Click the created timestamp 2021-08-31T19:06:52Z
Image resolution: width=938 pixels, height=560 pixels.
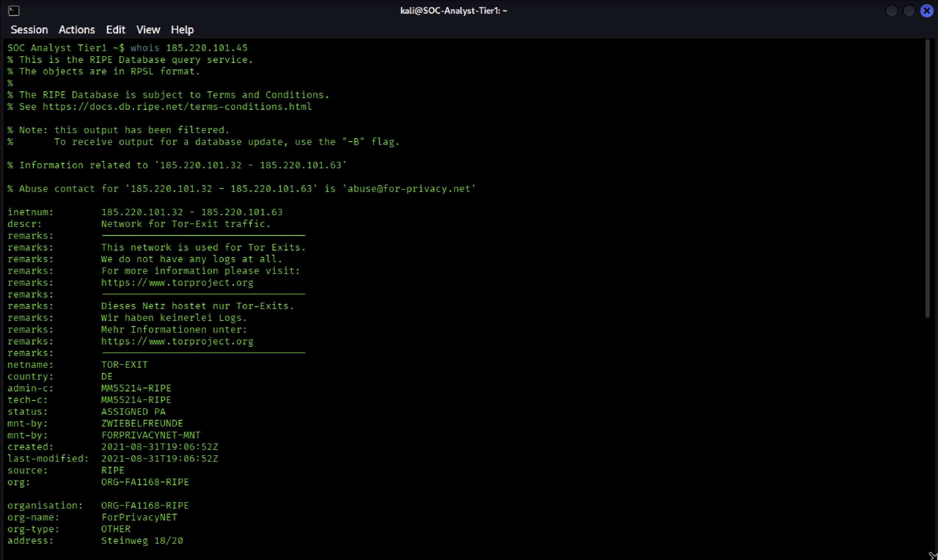click(160, 447)
